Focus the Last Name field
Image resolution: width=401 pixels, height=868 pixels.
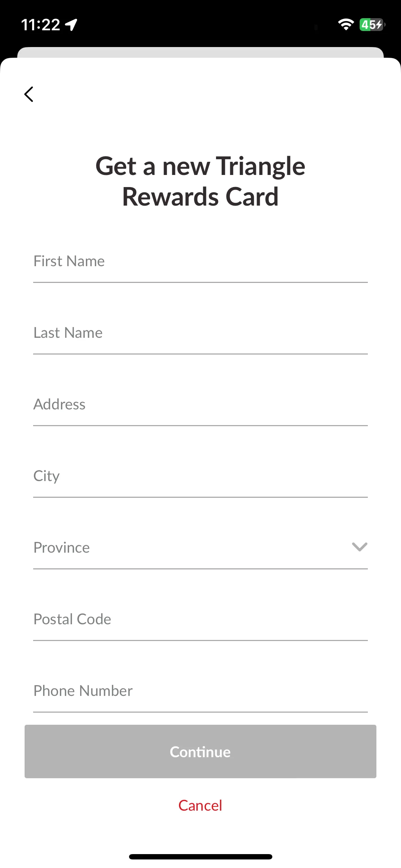pos(200,333)
